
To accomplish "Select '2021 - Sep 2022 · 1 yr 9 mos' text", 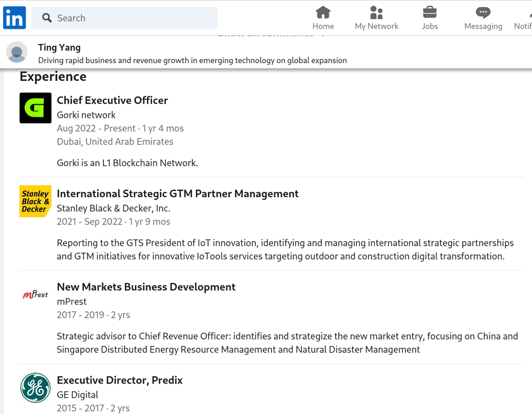I will 113,222.
